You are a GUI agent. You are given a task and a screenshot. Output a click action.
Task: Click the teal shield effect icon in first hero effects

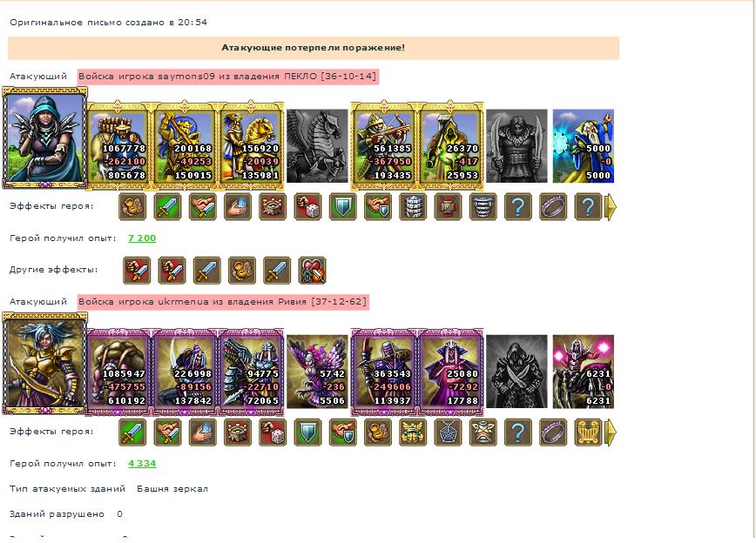click(343, 207)
